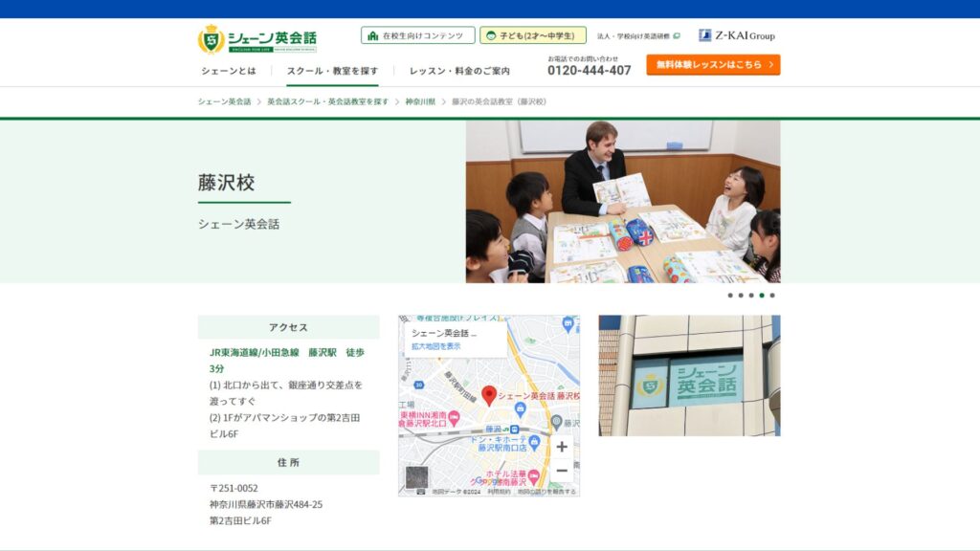This screenshot has width=980, height=551.
Task: Open 法人・学校向け英語研修 link
Action: pos(638,36)
